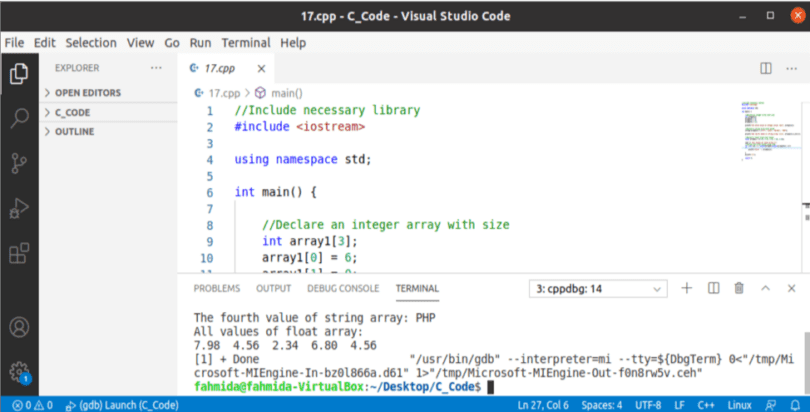Open the Search view icon
The height and width of the screenshot is (412, 810).
pos(19,118)
